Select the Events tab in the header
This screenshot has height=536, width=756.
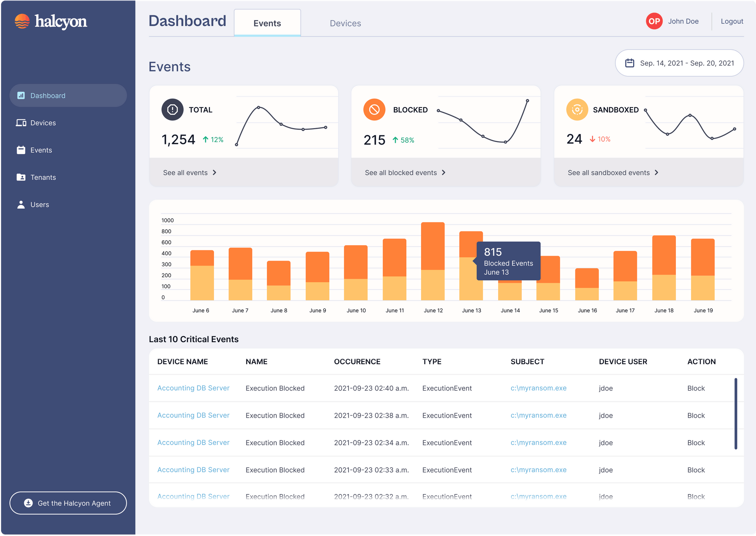pos(267,23)
